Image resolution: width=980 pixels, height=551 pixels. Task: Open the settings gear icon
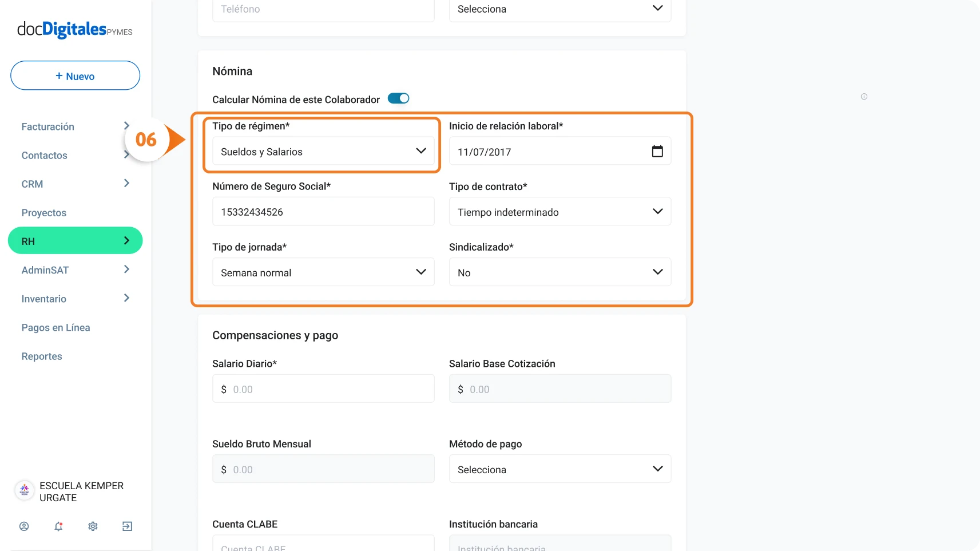point(93,526)
